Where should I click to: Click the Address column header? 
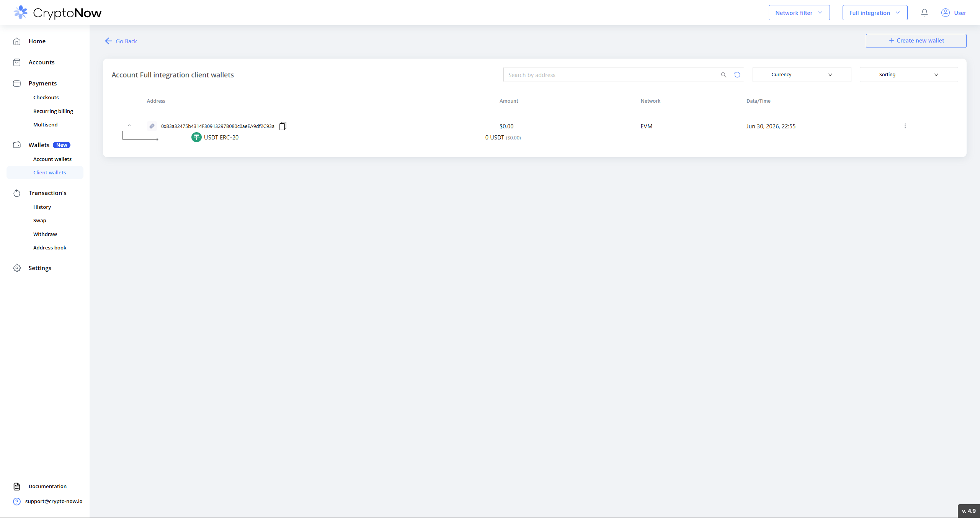156,101
